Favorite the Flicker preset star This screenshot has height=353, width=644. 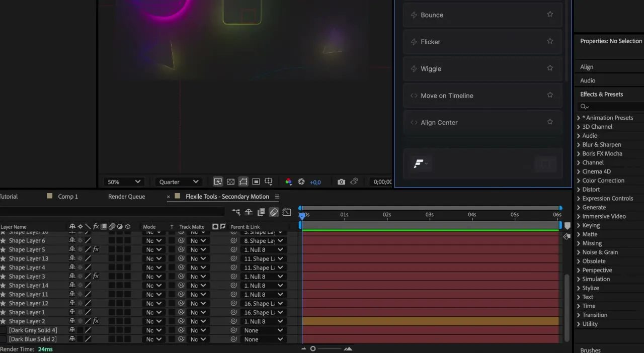pos(550,41)
